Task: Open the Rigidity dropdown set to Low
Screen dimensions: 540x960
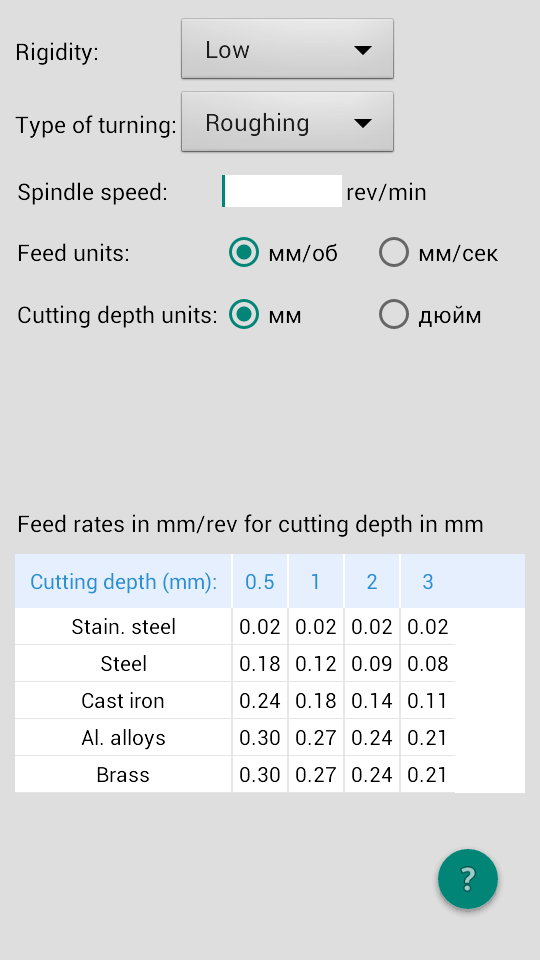Action: click(x=287, y=49)
